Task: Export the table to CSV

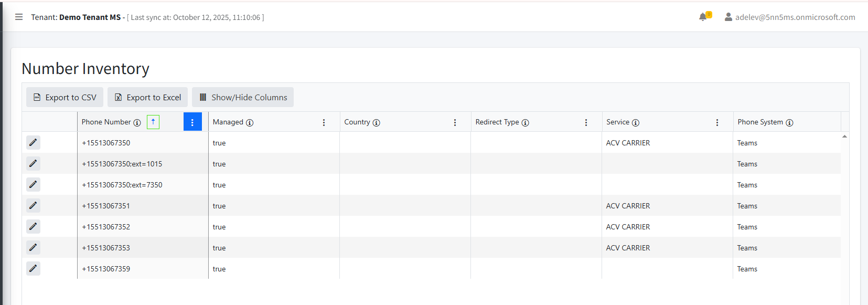Action: click(x=65, y=97)
